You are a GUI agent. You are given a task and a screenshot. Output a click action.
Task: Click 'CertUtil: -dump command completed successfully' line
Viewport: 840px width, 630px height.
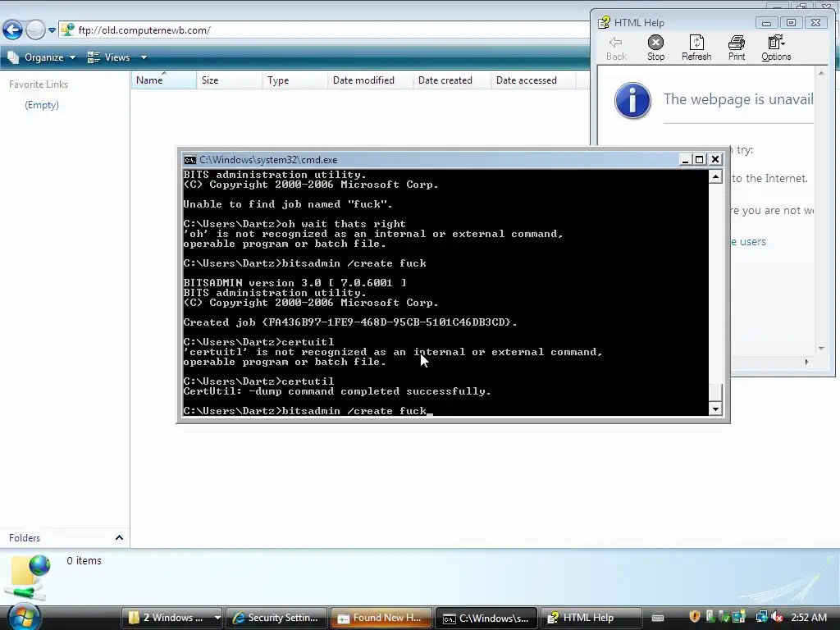pos(337,391)
